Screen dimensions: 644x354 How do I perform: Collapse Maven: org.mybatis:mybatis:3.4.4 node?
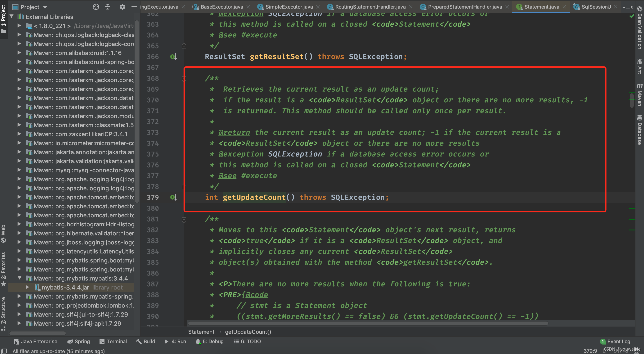coord(20,278)
